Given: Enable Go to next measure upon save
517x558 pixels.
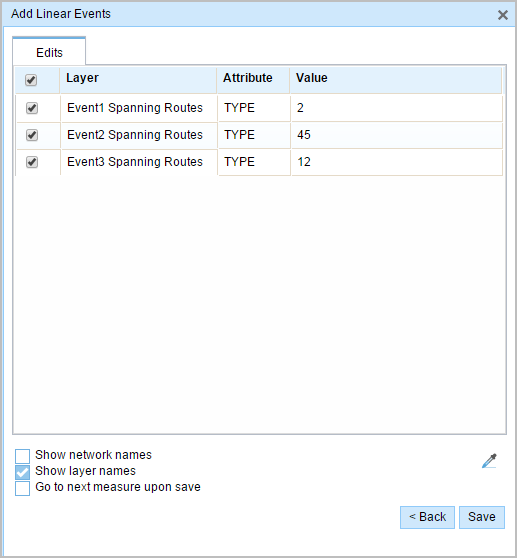Looking at the screenshot, I should pos(22,488).
